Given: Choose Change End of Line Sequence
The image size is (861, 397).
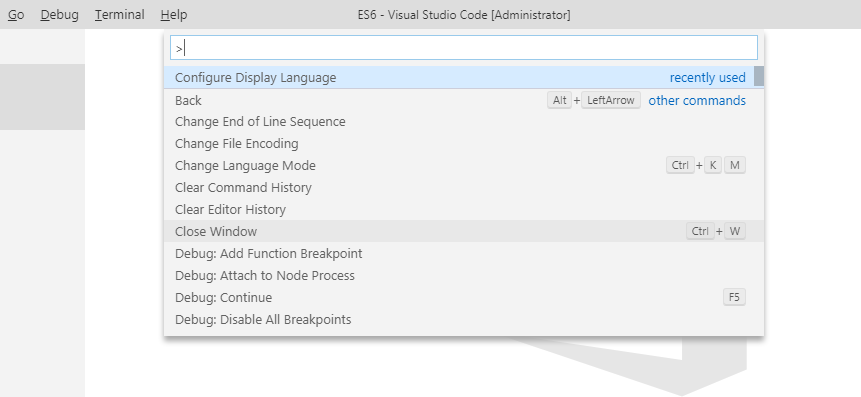Looking at the screenshot, I should point(463,122).
